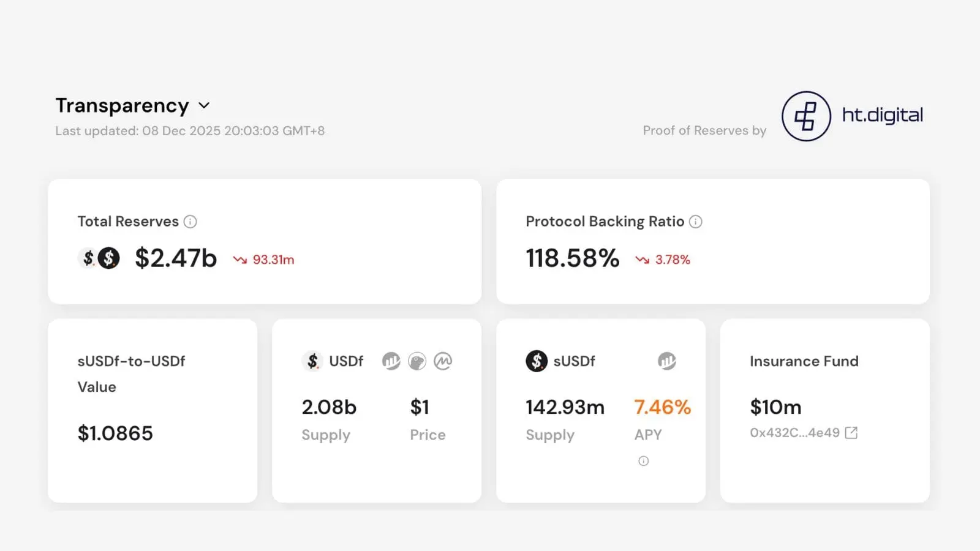Image resolution: width=980 pixels, height=551 pixels.
Task: Show the Protocol Backing Ratio info icon
Action: pos(696,222)
